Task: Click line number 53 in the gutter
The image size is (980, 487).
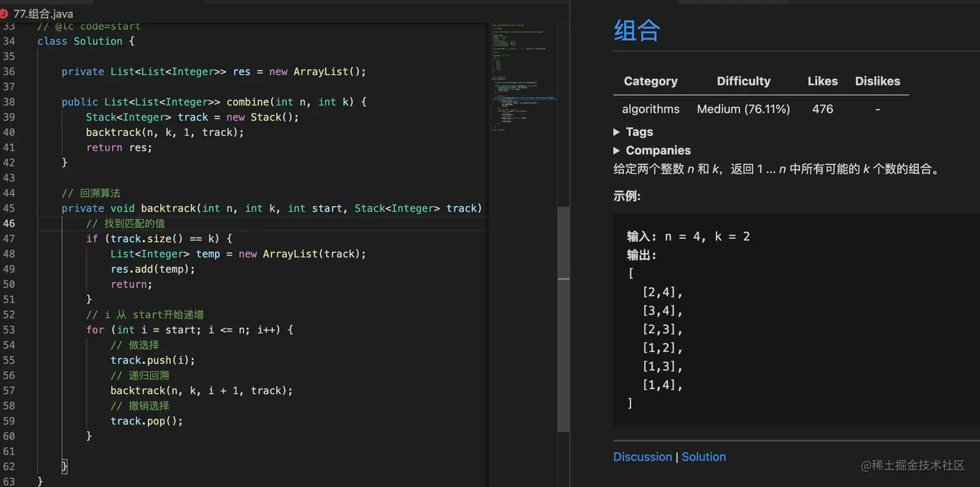Action: (8, 330)
